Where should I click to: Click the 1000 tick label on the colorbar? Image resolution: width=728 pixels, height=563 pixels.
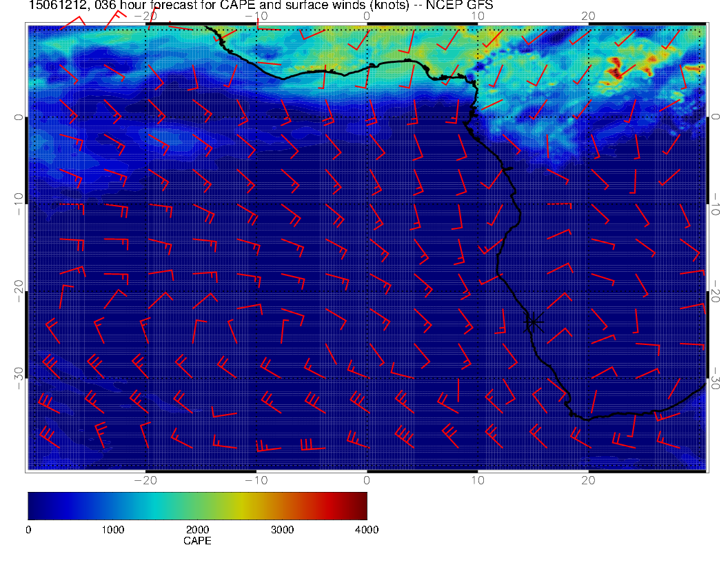point(112,530)
